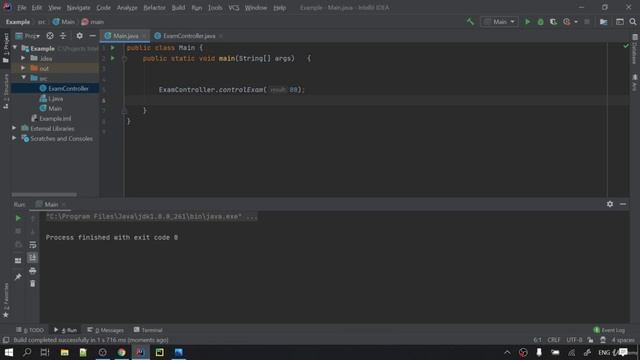
Task: Click the locate file target icon
Action: (50, 36)
